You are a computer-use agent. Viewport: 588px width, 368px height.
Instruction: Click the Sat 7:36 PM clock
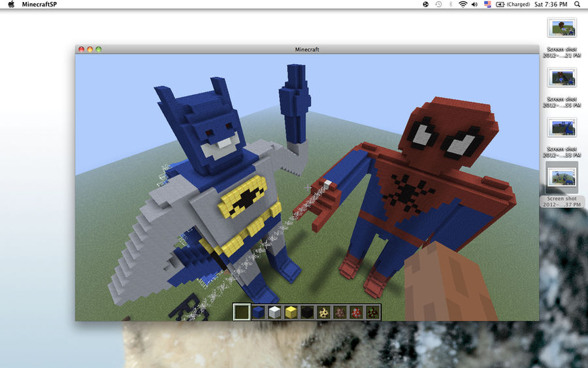(x=551, y=5)
